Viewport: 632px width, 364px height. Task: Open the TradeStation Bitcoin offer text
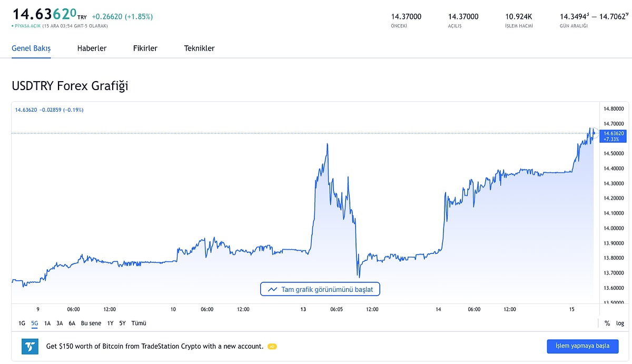[x=155, y=346]
